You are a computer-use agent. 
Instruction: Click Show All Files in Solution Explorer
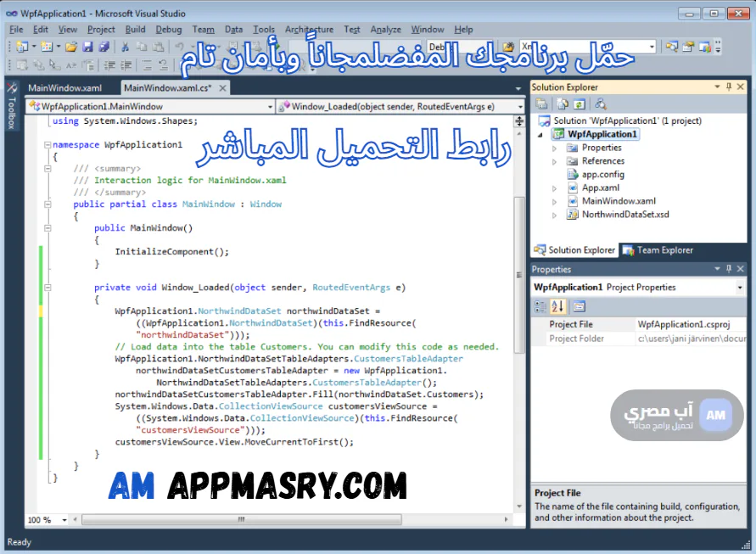563,104
